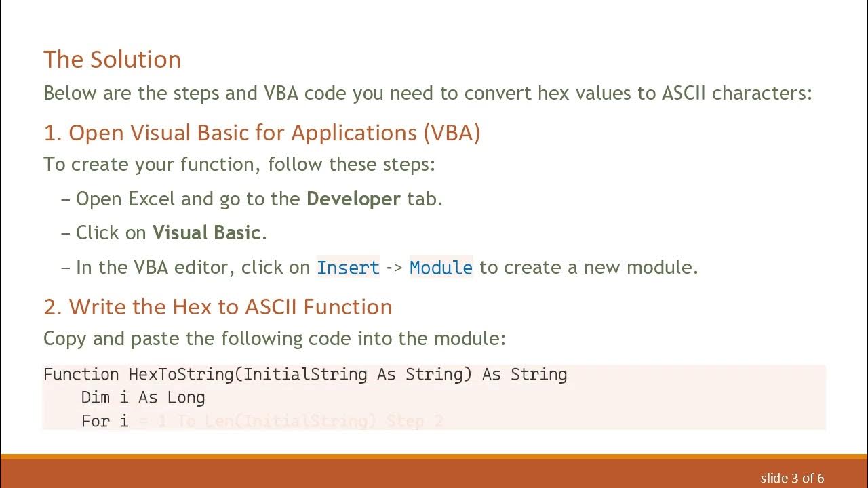This screenshot has height=488, width=868.
Task: Click the dash before "Open Excel" bullet
Action: (65, 199)
